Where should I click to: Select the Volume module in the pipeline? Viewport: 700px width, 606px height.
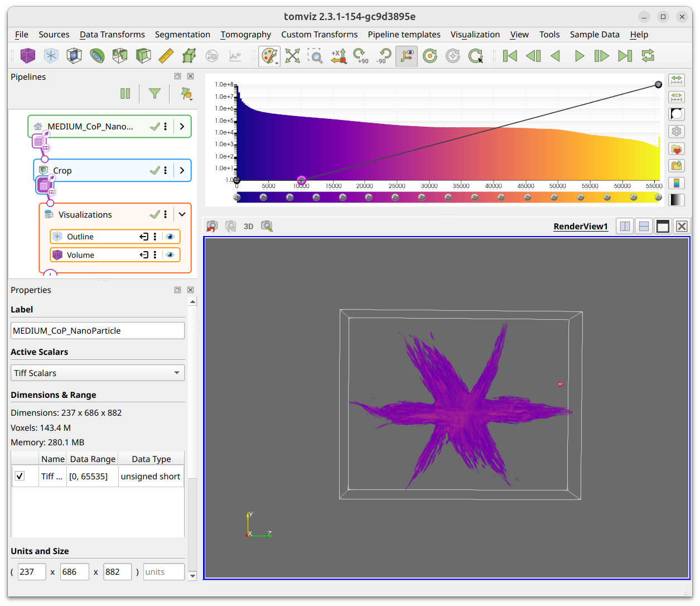point(115,255)
